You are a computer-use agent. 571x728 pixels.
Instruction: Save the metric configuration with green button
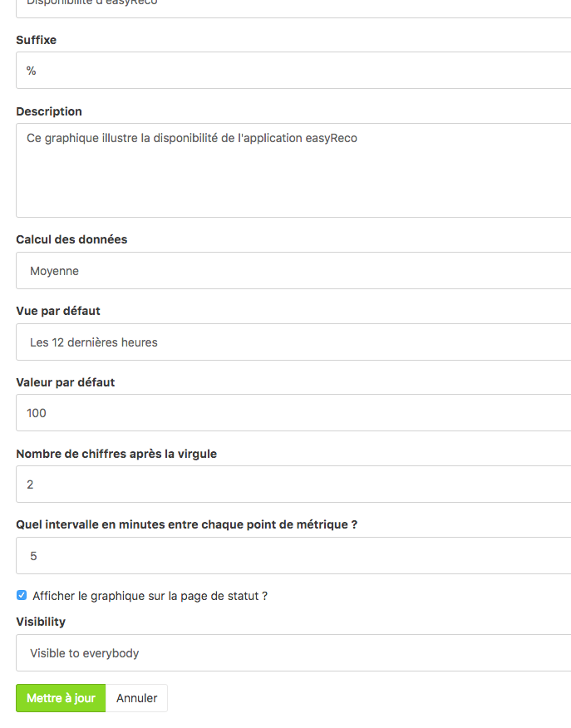60,698
